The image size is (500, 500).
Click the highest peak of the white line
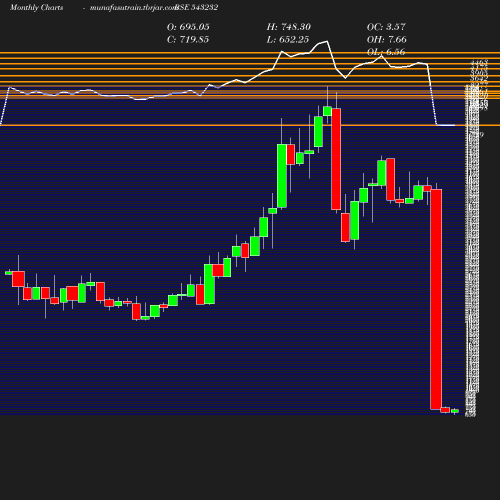click(x=327, y=41)
